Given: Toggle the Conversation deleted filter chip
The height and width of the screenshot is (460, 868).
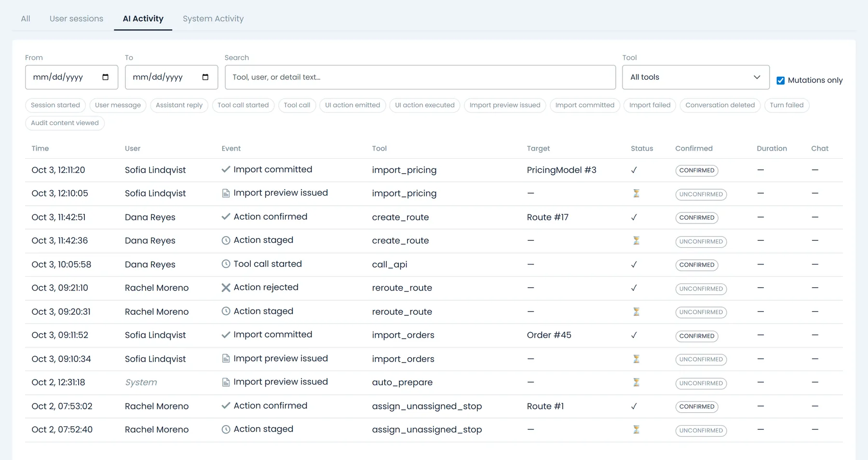Looking at the screenshot, I should pyautogui.click(x=720, y=105).
